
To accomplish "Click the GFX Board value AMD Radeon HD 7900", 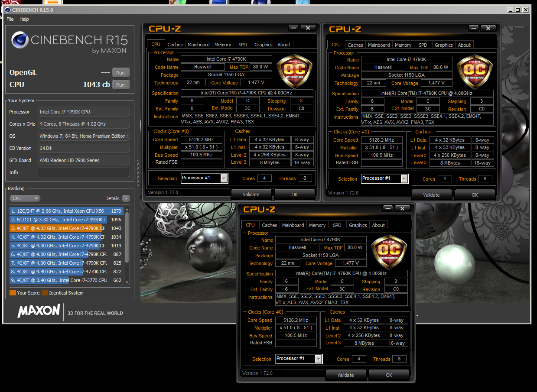I will (83, 160).
